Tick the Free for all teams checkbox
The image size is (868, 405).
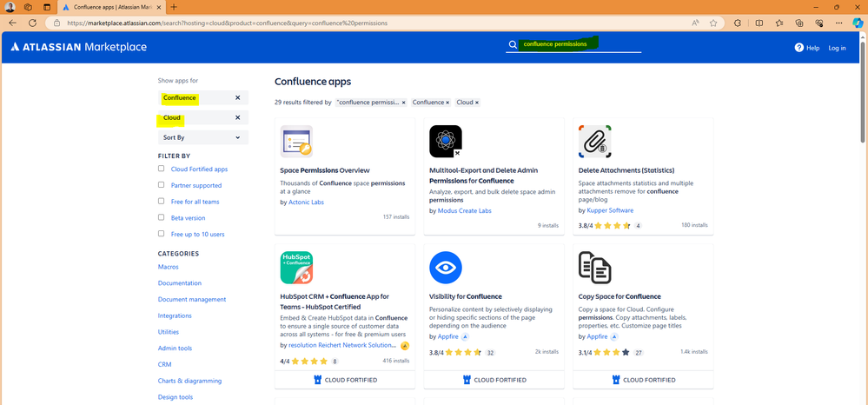tap(161, 201)
